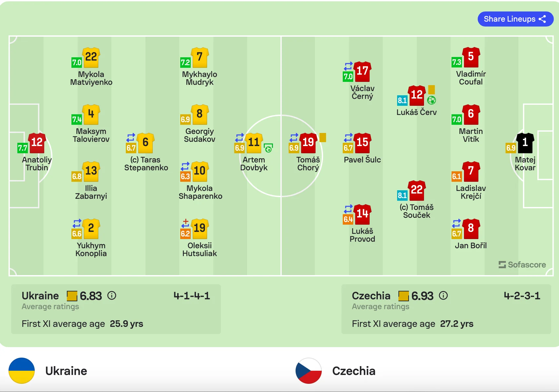559x392 pixels.
Task: Open Czechia average ratings info icon
Action: [x=443, y=296]
